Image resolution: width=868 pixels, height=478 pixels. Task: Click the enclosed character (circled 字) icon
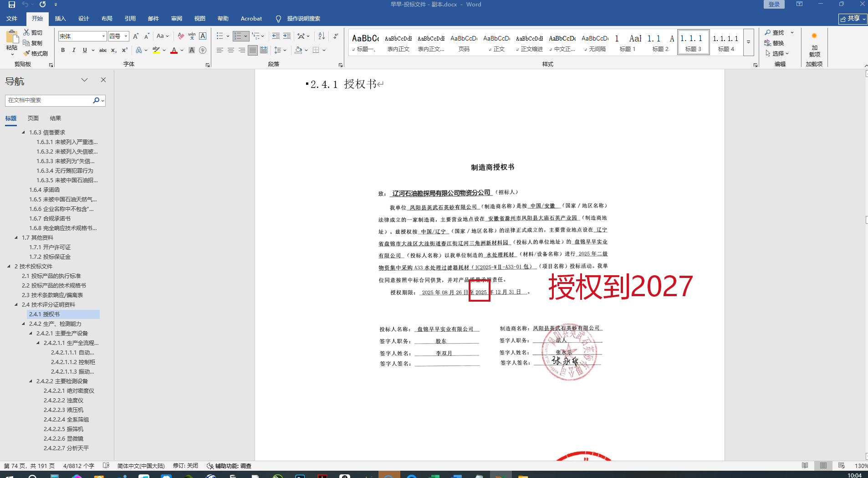(203, 50)
